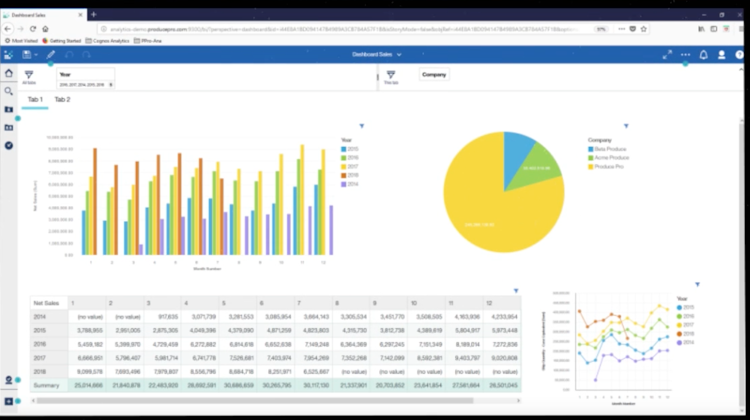Switch to Tab 2
This screenshot has width=750, height=420.
point(62,99)
